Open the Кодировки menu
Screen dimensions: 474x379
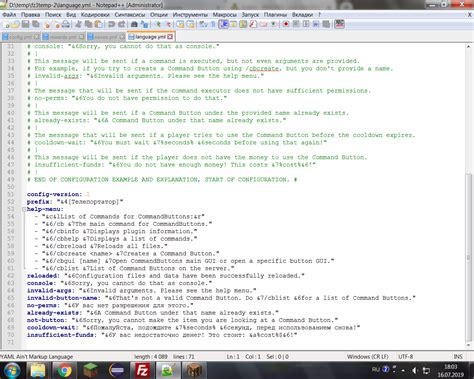pos(95,15)
